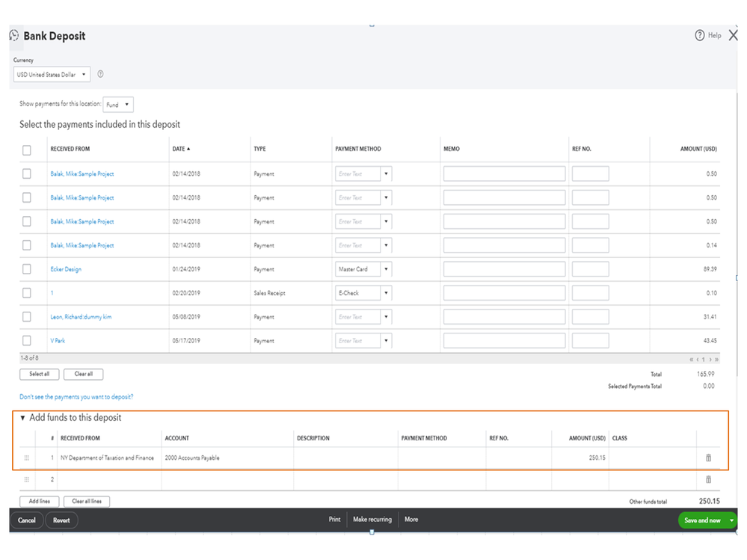Image resolution: width=747 pixels, height=560 pixels.
Task: Check the third 02/14/2018 payment checkbox
Action: (27, 221)
